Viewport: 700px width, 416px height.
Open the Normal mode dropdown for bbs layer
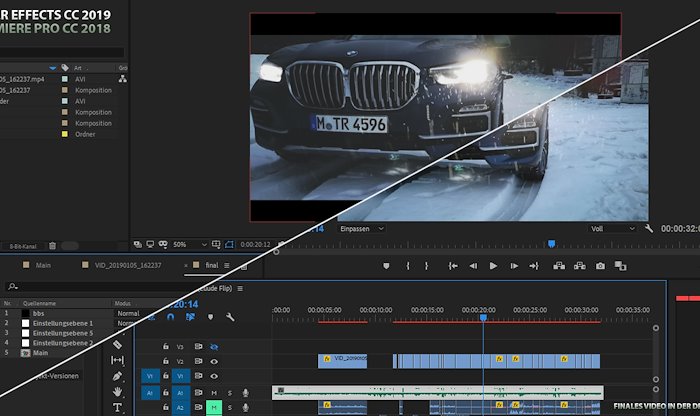129,313
